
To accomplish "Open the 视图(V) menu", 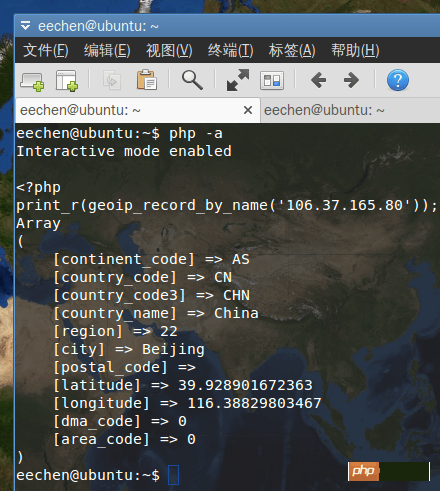I will click(169, 51).
